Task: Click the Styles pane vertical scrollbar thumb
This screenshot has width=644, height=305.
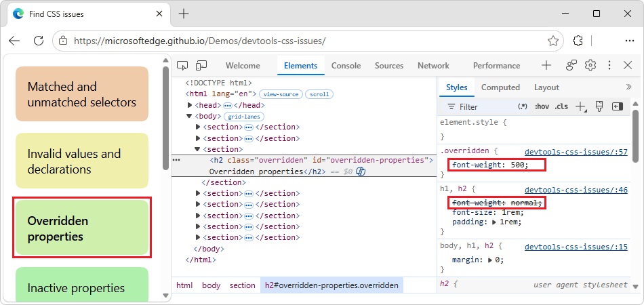Action: [636, 135]
